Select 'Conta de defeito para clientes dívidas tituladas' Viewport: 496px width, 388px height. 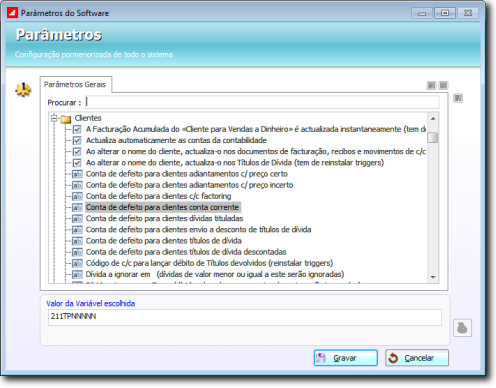pos(164,218)
